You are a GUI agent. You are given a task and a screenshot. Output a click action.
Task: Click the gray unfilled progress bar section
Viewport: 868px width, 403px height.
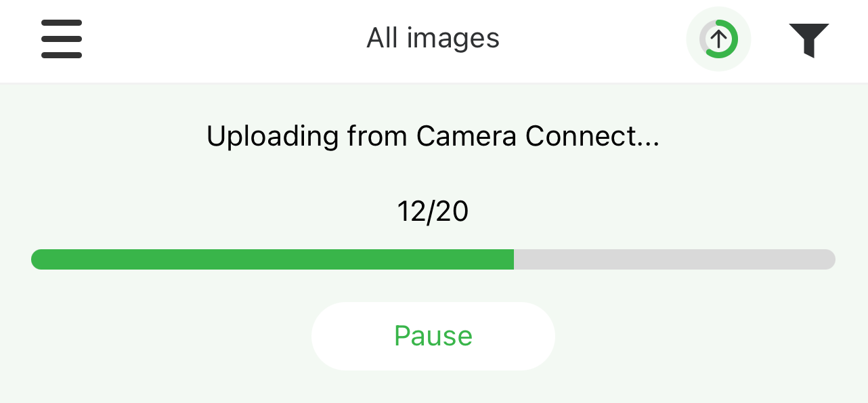674,259
